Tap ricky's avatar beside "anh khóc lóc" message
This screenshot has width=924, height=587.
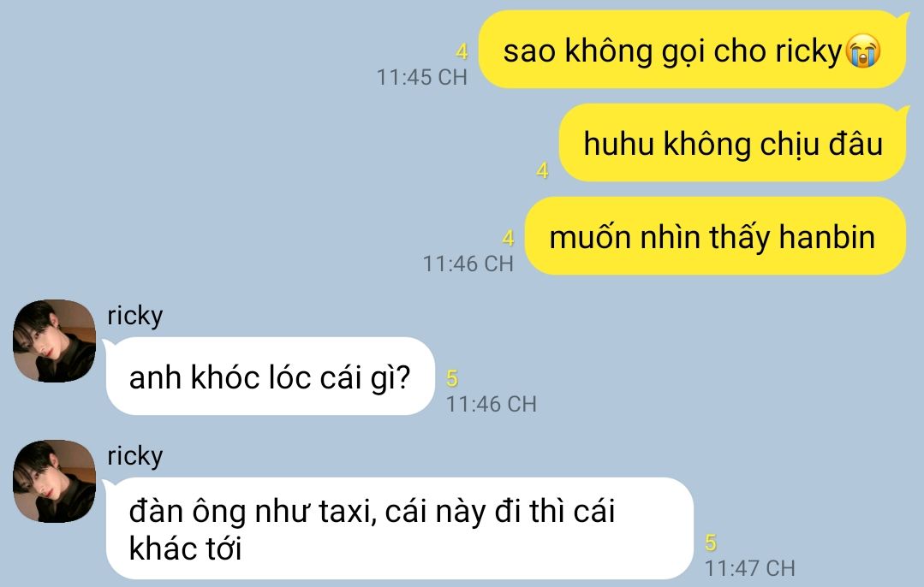pos(54,341)
